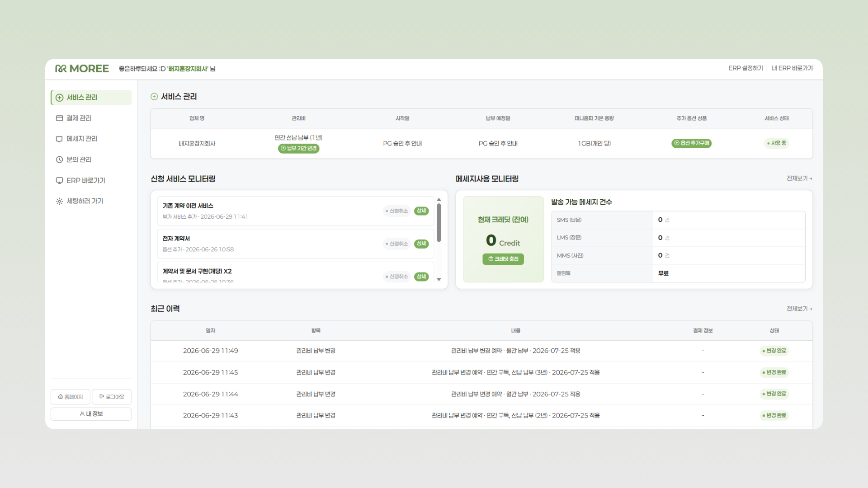Click the 선납 납부 (2년) history description
The height and width of the screenshot is (488, 868).
tap(515, 416)
